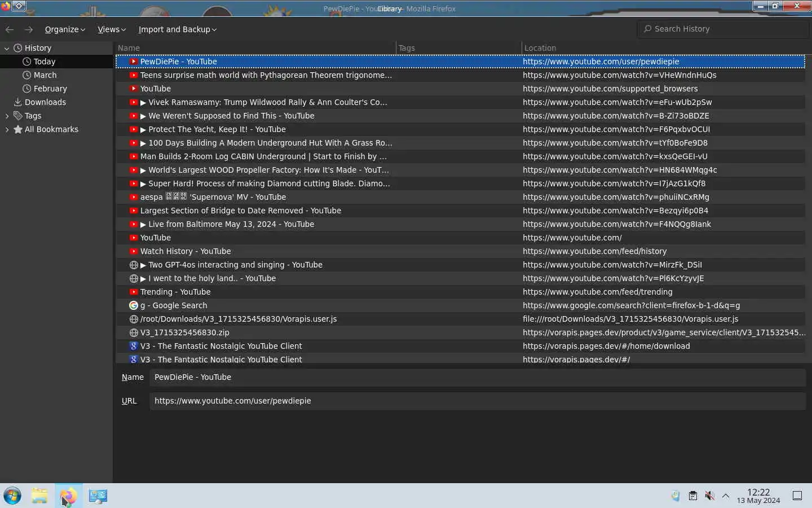Image resolution: width=812 pixels, height=508 pixels.
Task: Click the vorapis.pages.dev home/download location
Action: [x=606, y=346]
